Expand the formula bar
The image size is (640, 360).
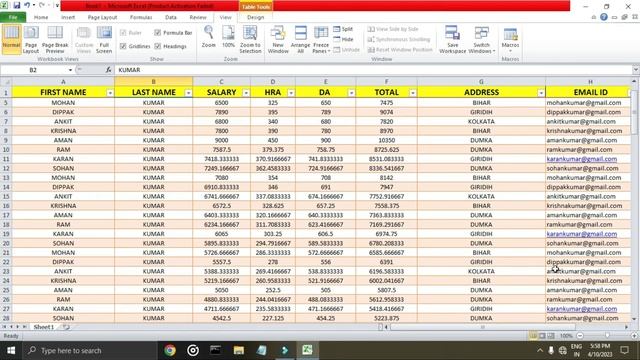(x=636, y=70)
